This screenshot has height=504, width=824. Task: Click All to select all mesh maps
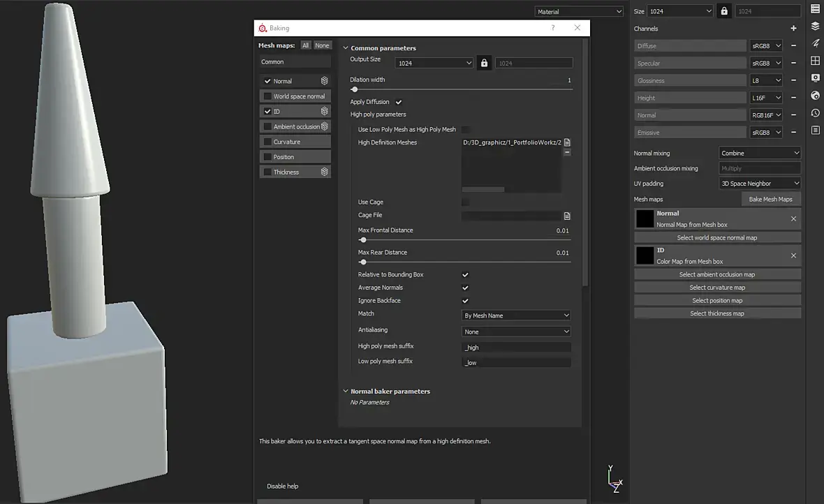point(305,45)
